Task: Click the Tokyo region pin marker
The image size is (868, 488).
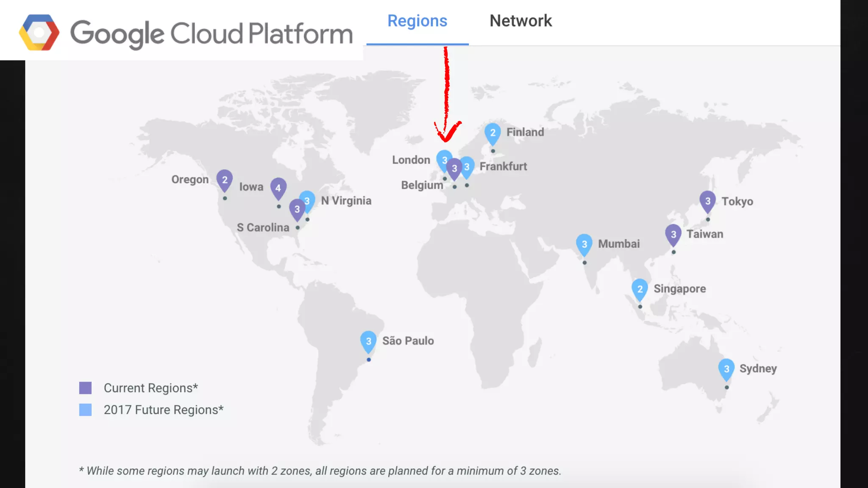Action: (707, 201)
